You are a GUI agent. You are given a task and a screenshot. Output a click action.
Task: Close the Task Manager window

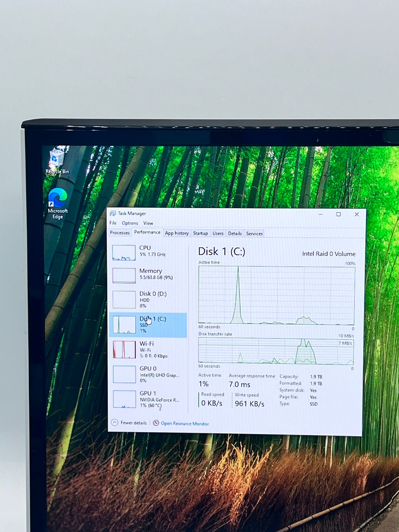pos(357,214)
